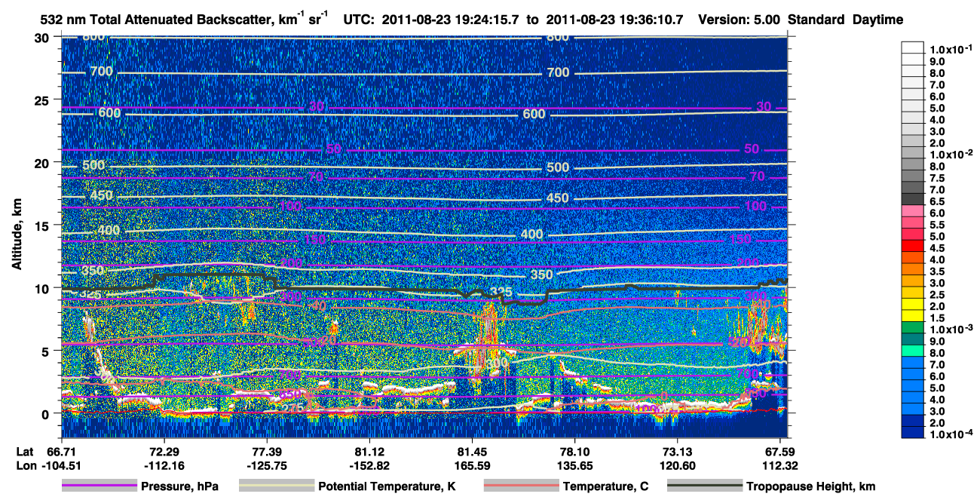The image size is (980, 503).
Task: Click the latitude value 81.45
Action: point(472,452)
